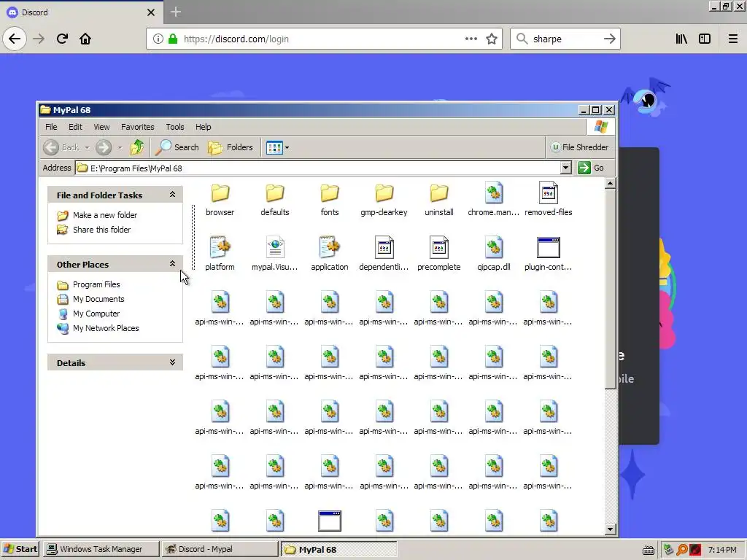
Task: Bookmark the page with the star icon
Action: [492, 39]
